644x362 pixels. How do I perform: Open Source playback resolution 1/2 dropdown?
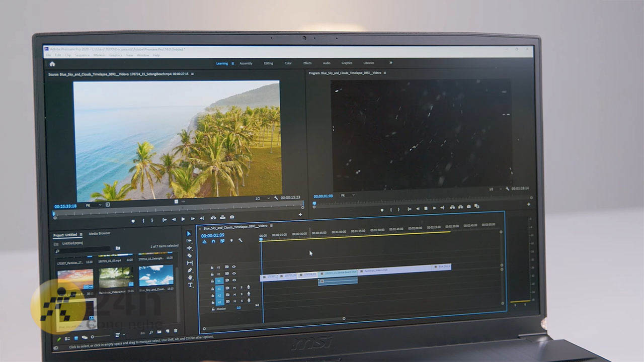click(262, 198)
